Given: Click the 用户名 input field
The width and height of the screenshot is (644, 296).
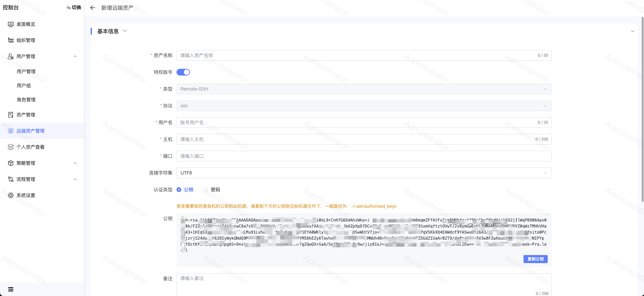Looking at the screenshot, I should [364, 122].
